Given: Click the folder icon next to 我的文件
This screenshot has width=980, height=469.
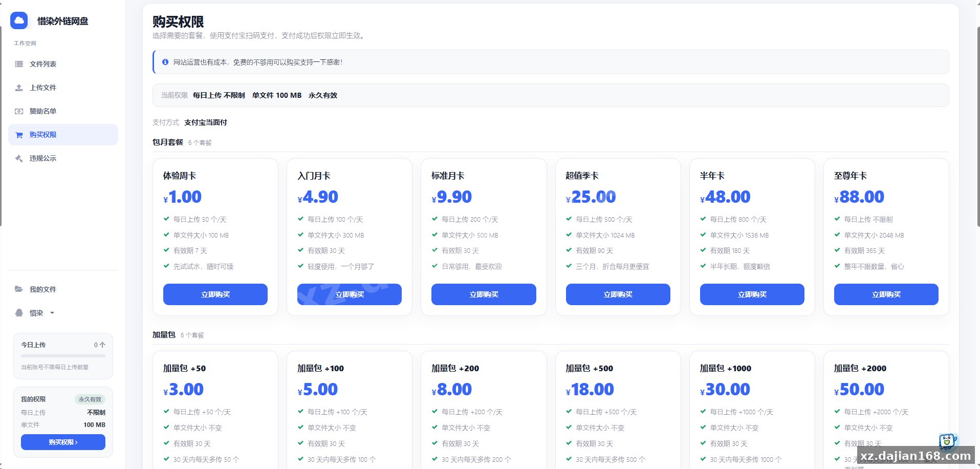Looking at the screenshot, I should point(19,289).
